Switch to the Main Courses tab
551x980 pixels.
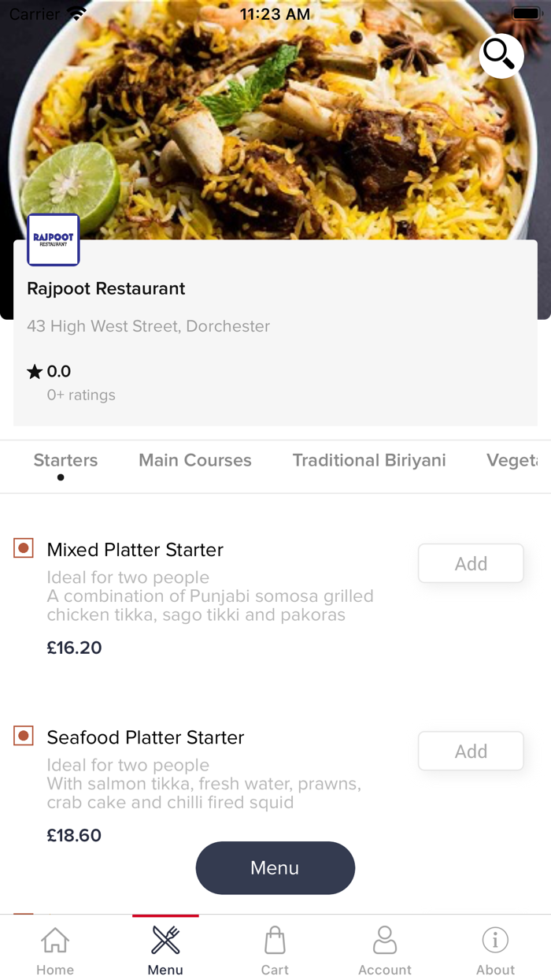(x=194, y=460)
